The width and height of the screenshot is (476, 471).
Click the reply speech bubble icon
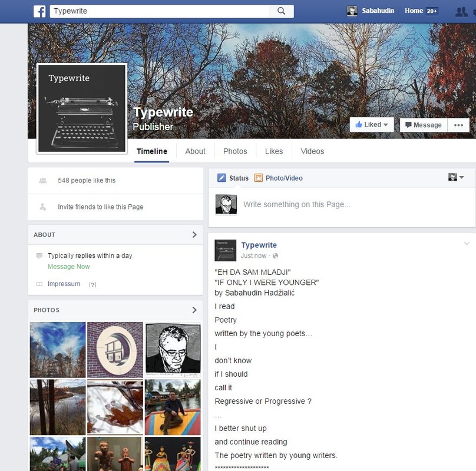(x=39, y=256)
